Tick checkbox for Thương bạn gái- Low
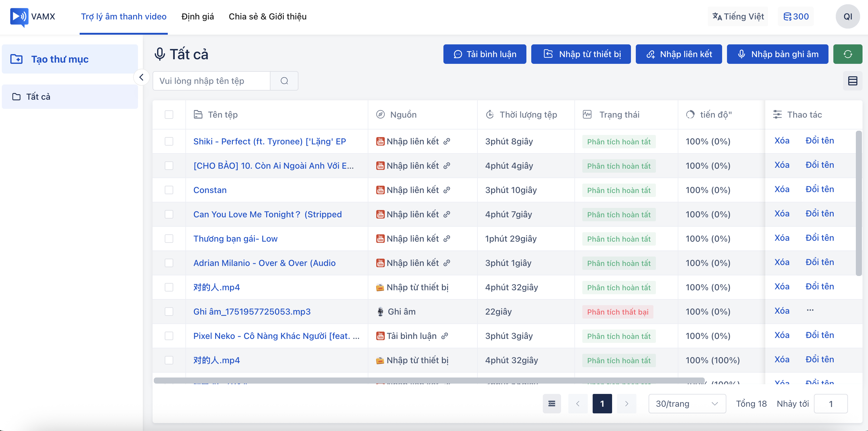This screenshot has height=431, width=868. (169, 239)
